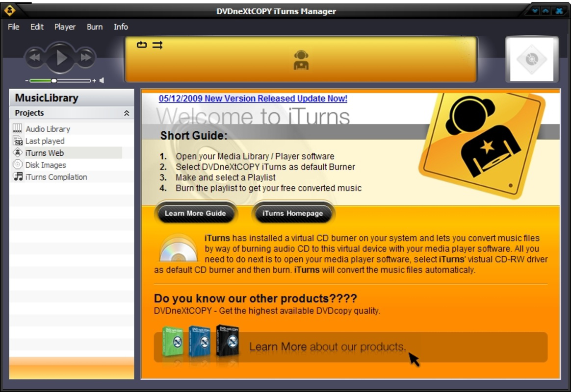Click the large yellow DJ sign graphic

pyautogui.click(x=481, y=146)
